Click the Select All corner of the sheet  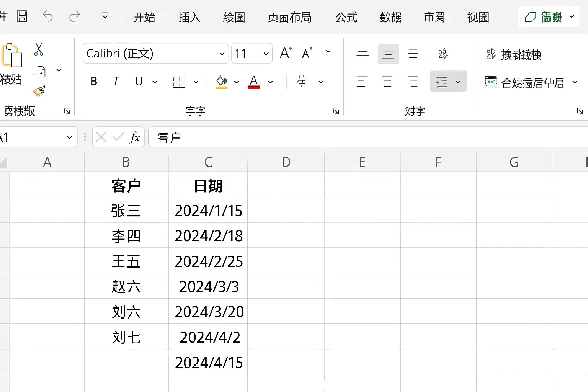[x=4, y=162]
